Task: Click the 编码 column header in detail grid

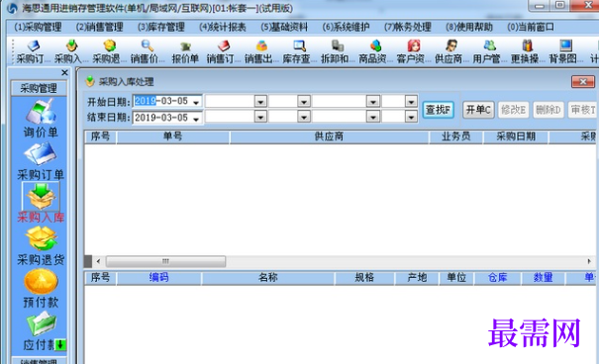Action: pos(158,278)
